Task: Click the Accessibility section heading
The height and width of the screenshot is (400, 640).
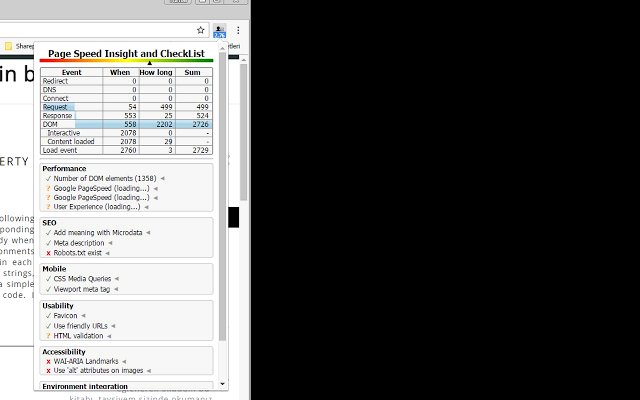Action: [x=64, y=352]
